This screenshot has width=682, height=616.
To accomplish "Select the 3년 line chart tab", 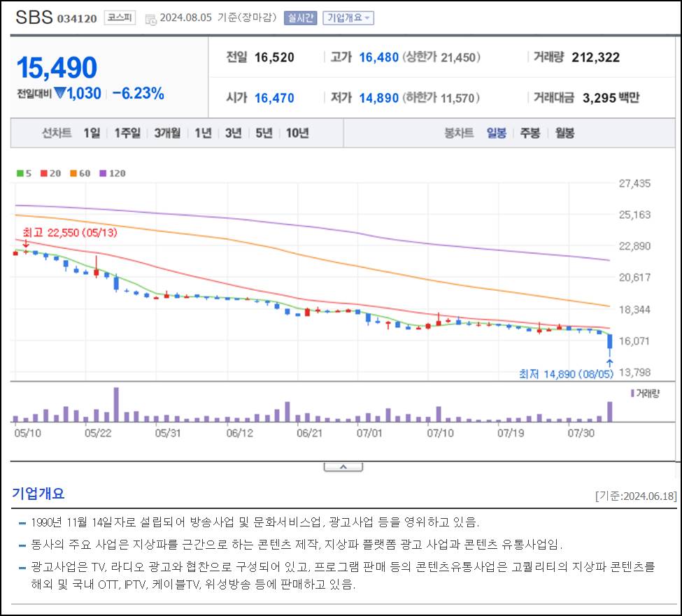I will [x=233, y=133].
